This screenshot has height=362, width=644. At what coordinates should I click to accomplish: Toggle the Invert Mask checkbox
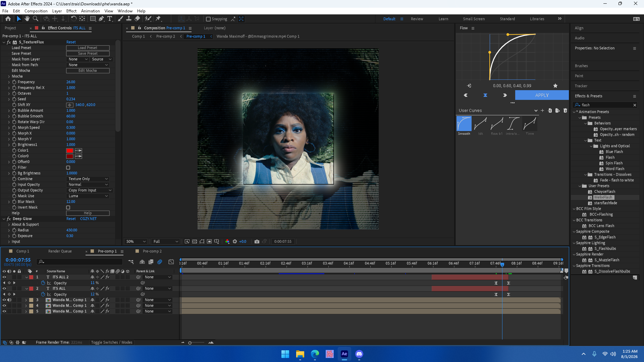(68, 207)
